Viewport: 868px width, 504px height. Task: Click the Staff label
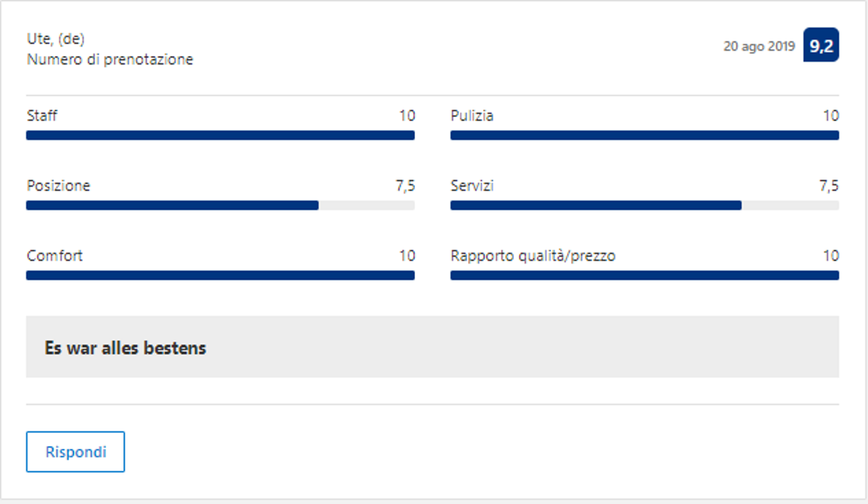[42, 115]
